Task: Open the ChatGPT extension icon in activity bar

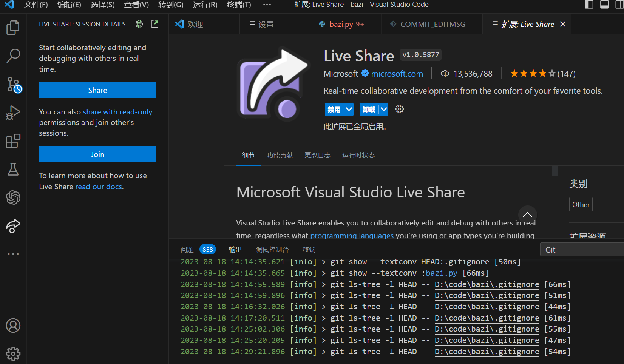Action: pos(13,197)
